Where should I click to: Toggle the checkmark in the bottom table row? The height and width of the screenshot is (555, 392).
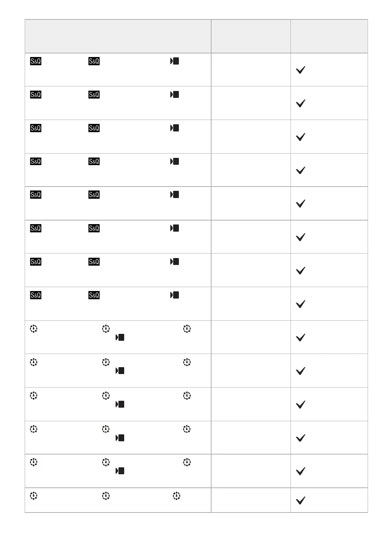click(x=300, y=501)
